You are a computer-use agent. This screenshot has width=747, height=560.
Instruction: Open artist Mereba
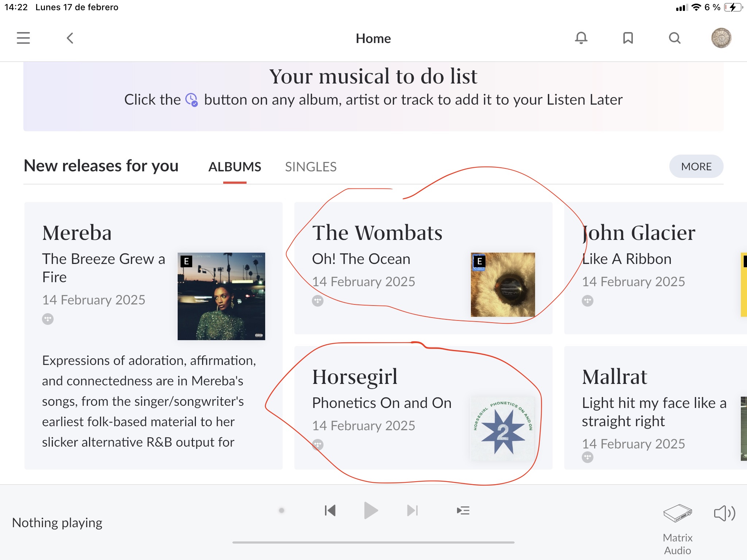(77, 233)
